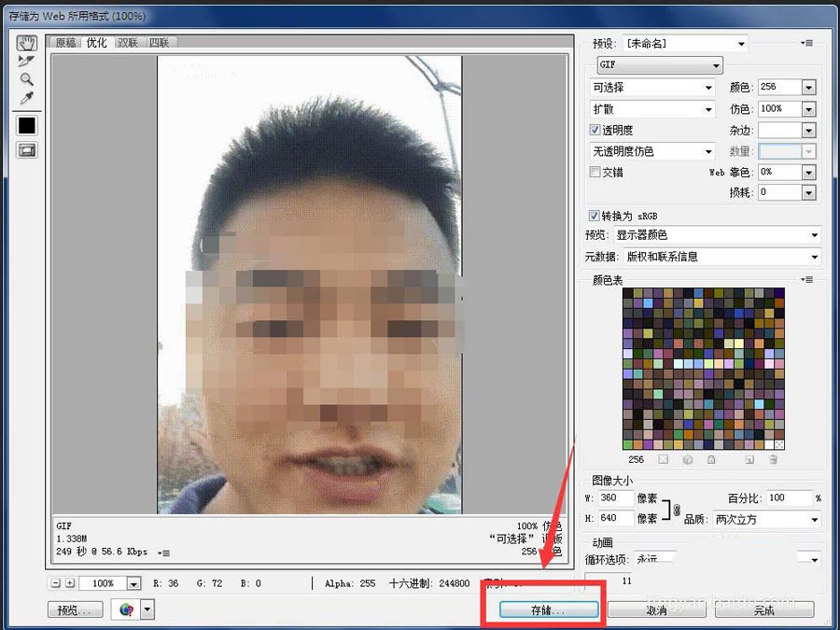
Task: Click the 完成 done button
Action: 764,609
